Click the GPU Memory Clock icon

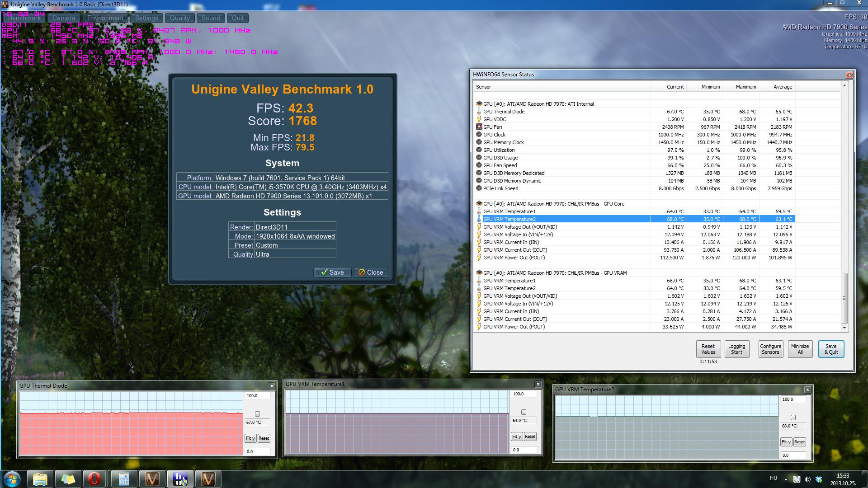479,142
